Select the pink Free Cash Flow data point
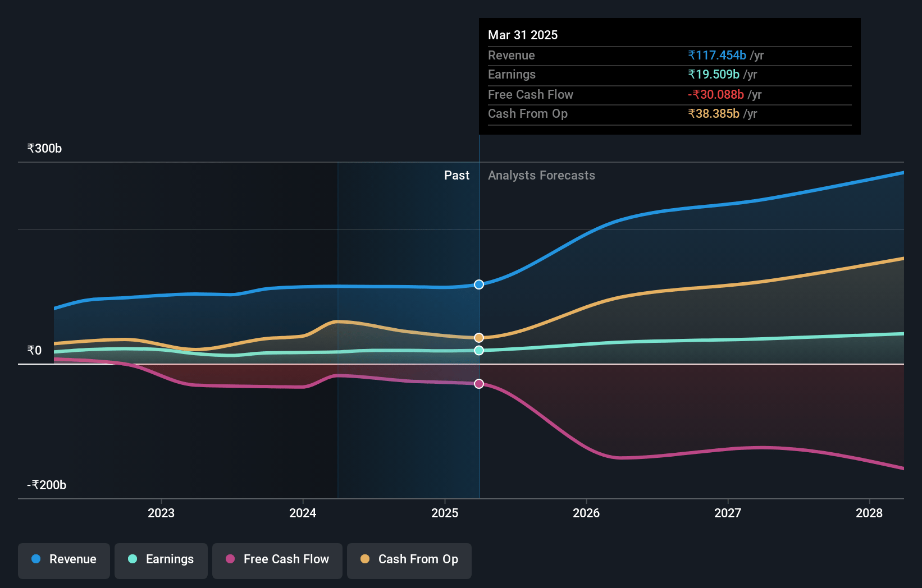Screen dimensions: 922x588 click(479, 384)
